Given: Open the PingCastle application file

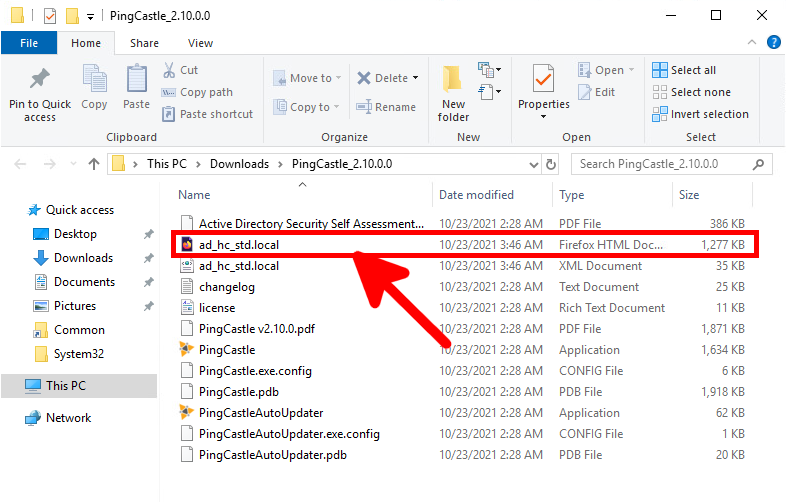Looking at the screenshot, I should click(x=227, y=350).
